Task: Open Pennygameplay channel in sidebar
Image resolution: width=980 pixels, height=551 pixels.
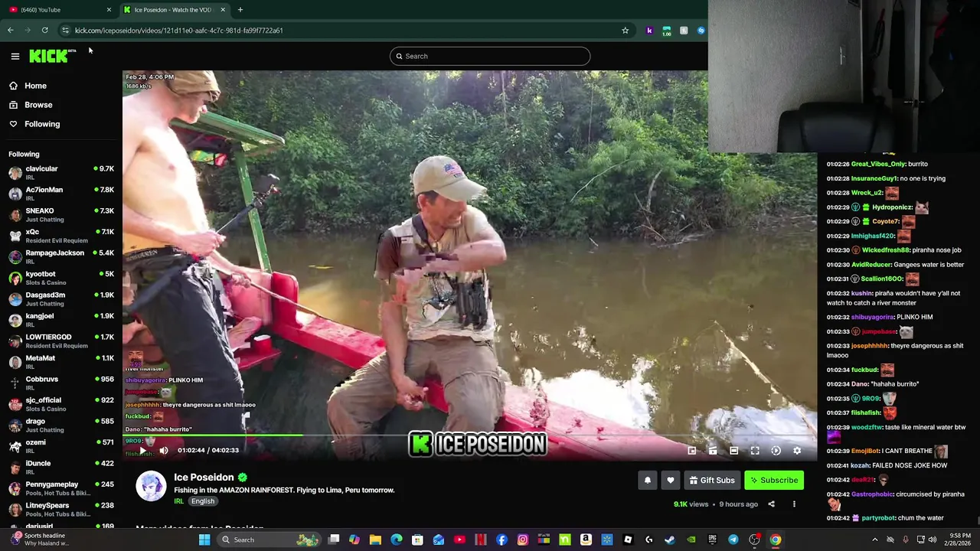Action: click(61, 488)
